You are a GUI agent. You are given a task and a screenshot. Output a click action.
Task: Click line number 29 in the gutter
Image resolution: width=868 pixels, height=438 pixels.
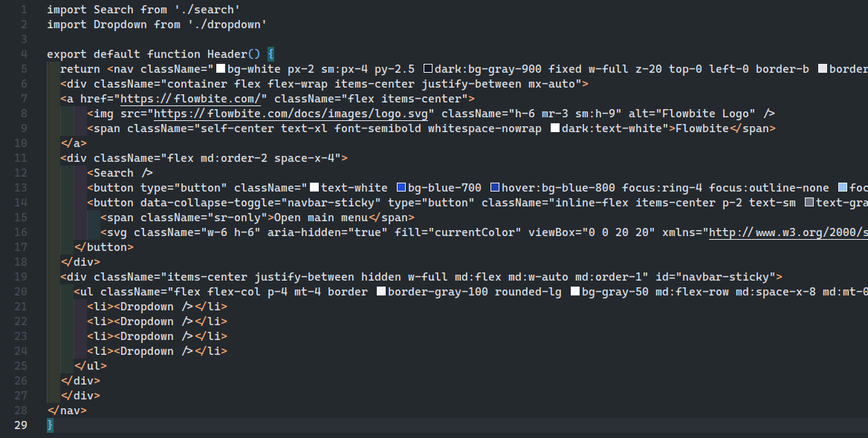tap(21, 425)
